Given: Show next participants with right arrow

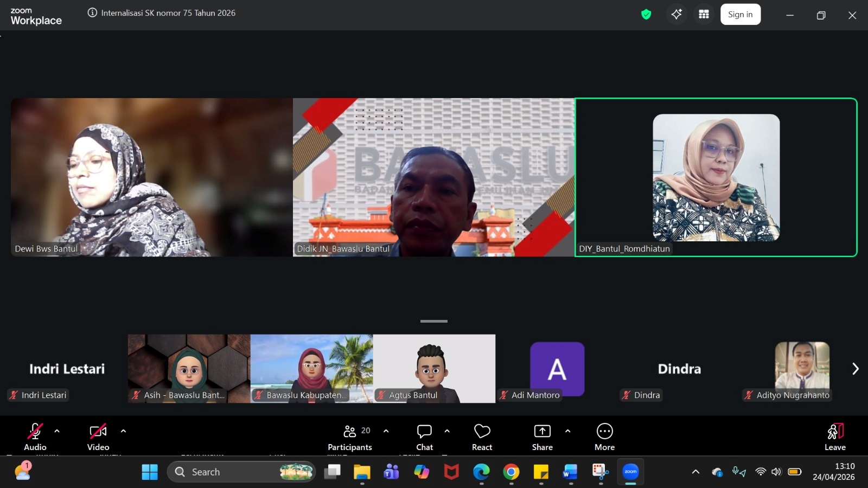Looking at the screenshot, I should pyautogui.click(x=855, y=369).
